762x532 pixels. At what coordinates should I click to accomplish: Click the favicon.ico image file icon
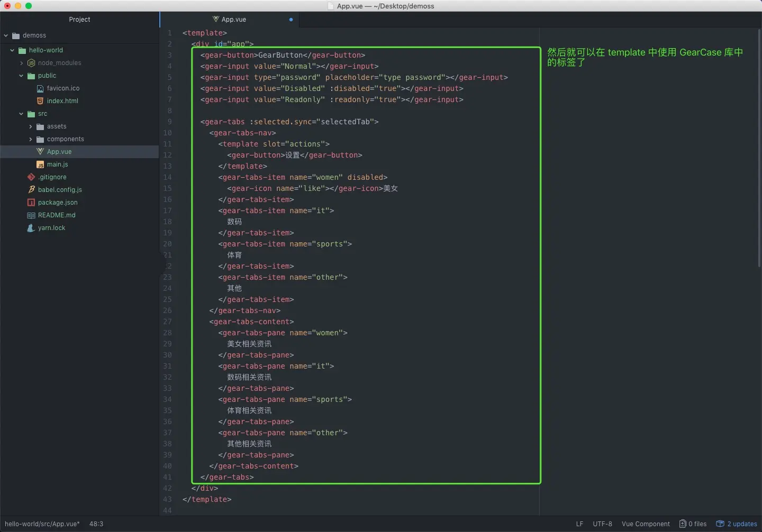click(x=40, y=88)
